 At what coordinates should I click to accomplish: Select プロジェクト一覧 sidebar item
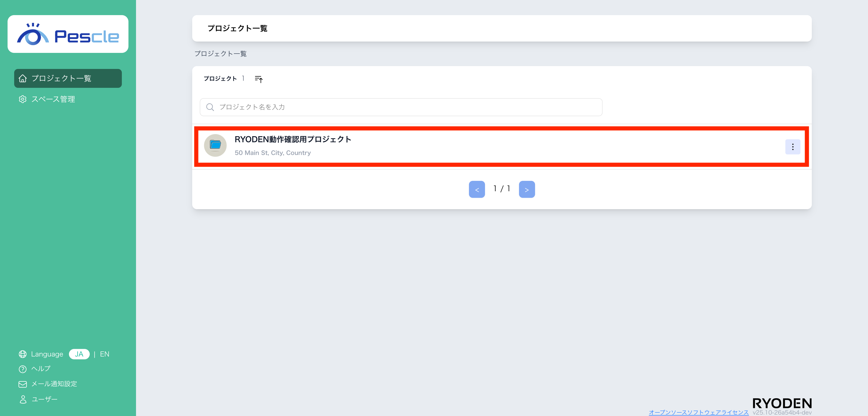[x=68, y=78]
